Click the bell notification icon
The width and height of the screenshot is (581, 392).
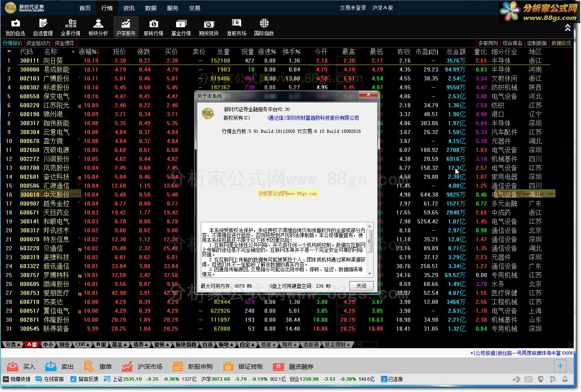pyautogui.click(x=565, y=379)
